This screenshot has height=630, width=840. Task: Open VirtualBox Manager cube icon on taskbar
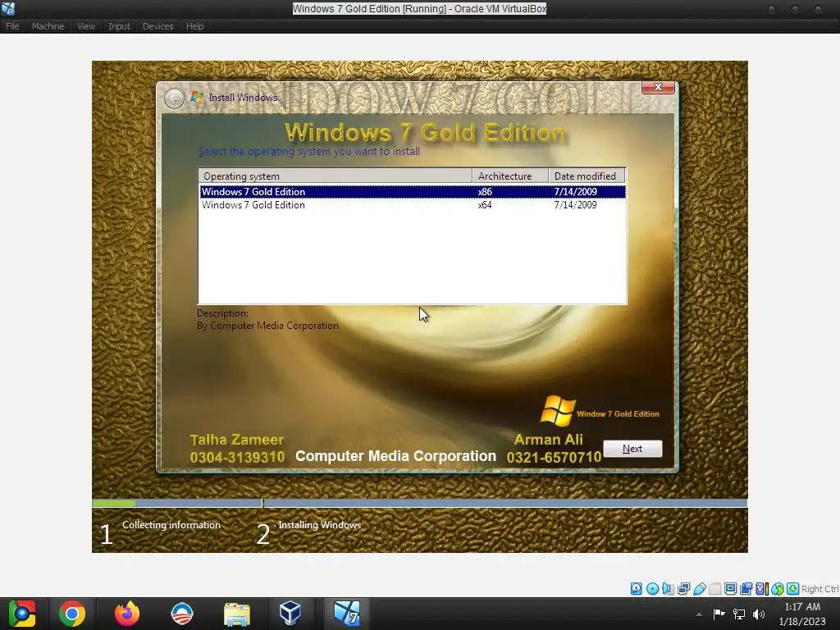point(290,614)
